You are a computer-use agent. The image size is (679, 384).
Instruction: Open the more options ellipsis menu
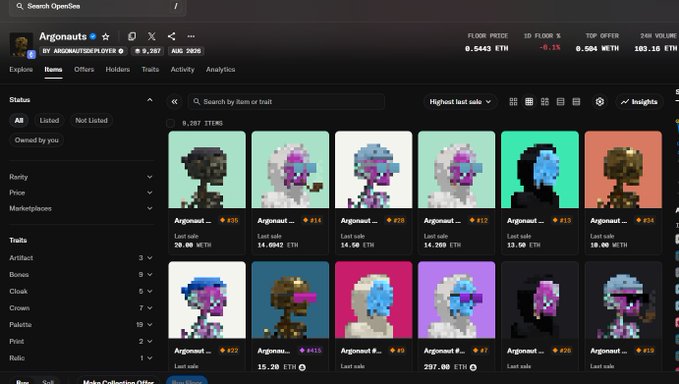pyautogui.click(x=191, y=36)
